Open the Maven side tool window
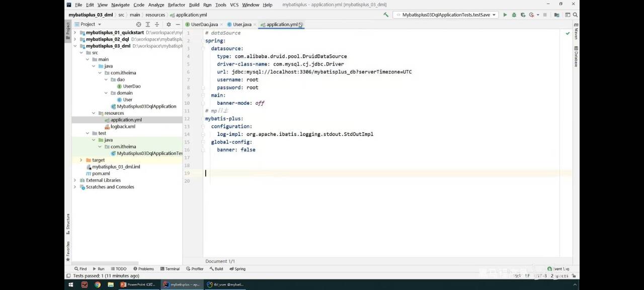 click(576, 31)
